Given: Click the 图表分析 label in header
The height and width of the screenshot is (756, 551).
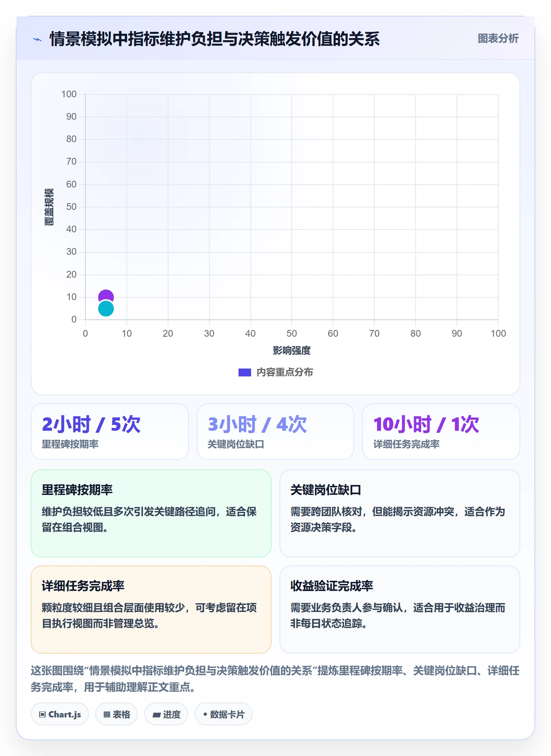Looking at the screenshot, I should 498,39.
